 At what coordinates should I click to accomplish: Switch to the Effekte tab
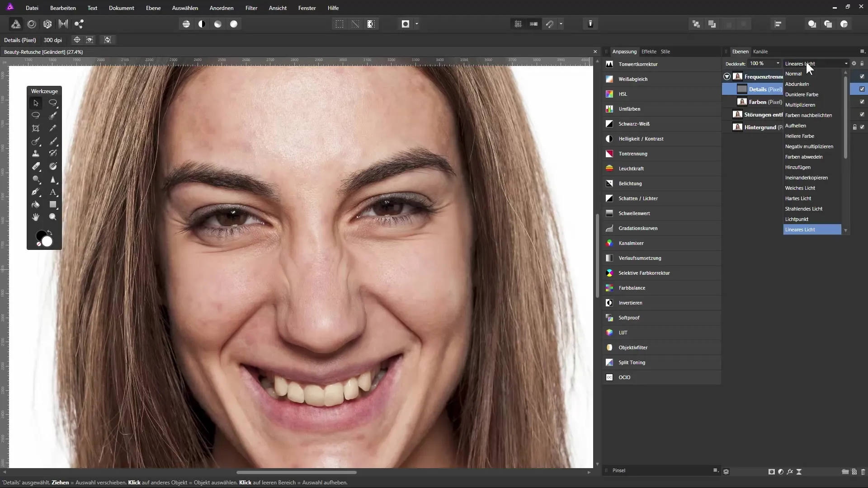click(x=649, y=52)
